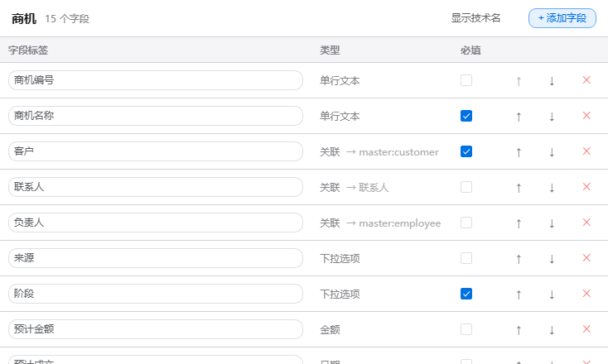
Task: Edit the 预计金额 label field
Action: [156, 329]
